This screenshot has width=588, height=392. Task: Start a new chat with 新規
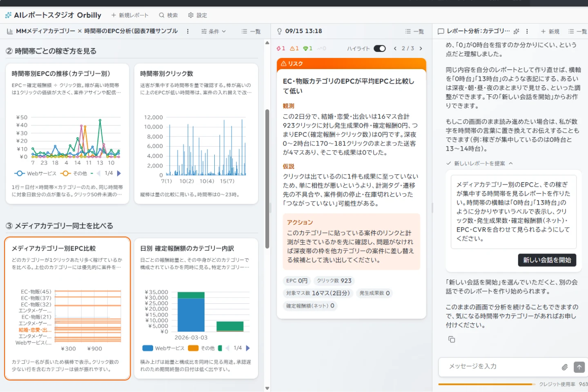(550, 31)
